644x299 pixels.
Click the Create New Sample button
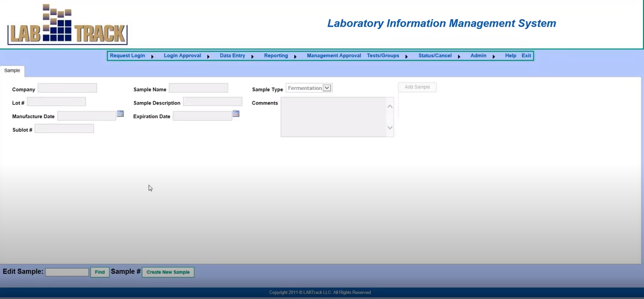pyautogui.click(x=168, y=272)
